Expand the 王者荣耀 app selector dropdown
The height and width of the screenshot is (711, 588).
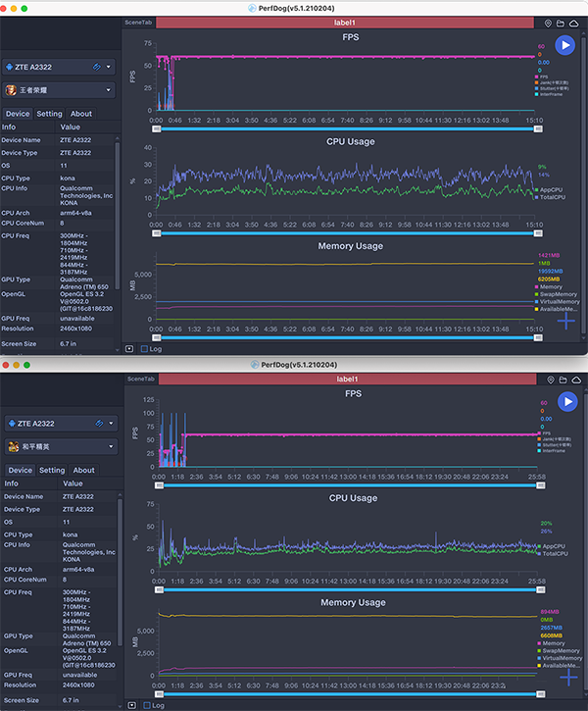108,90
